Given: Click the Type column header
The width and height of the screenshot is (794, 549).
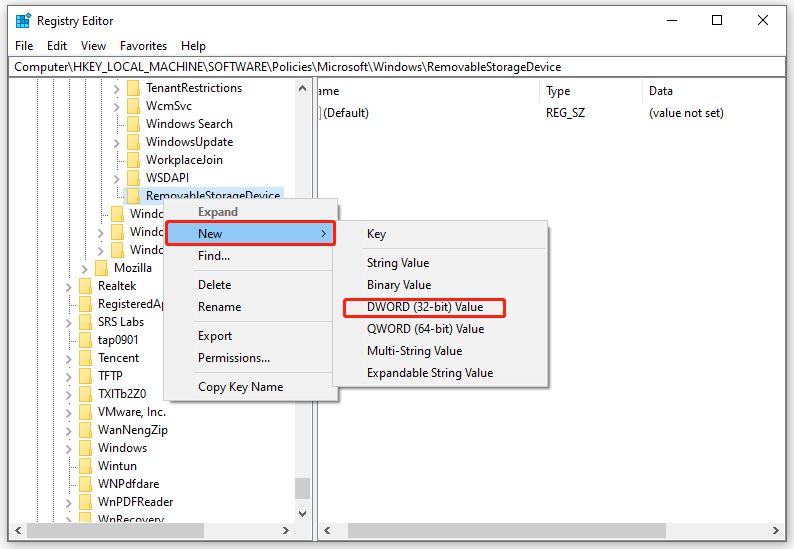Looking at the screenshot, I should (x=590, y=91).
